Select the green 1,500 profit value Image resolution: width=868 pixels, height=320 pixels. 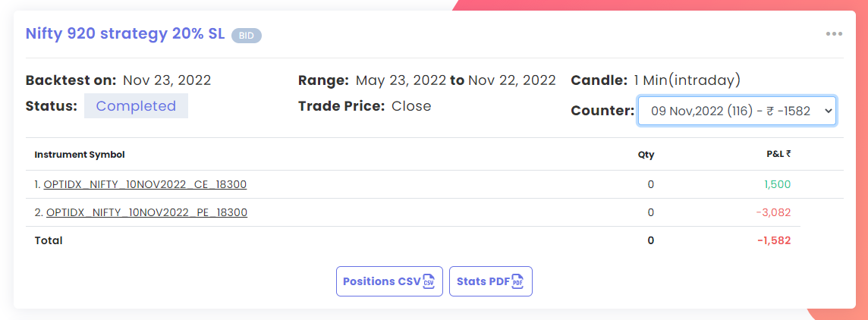(777, 184)
